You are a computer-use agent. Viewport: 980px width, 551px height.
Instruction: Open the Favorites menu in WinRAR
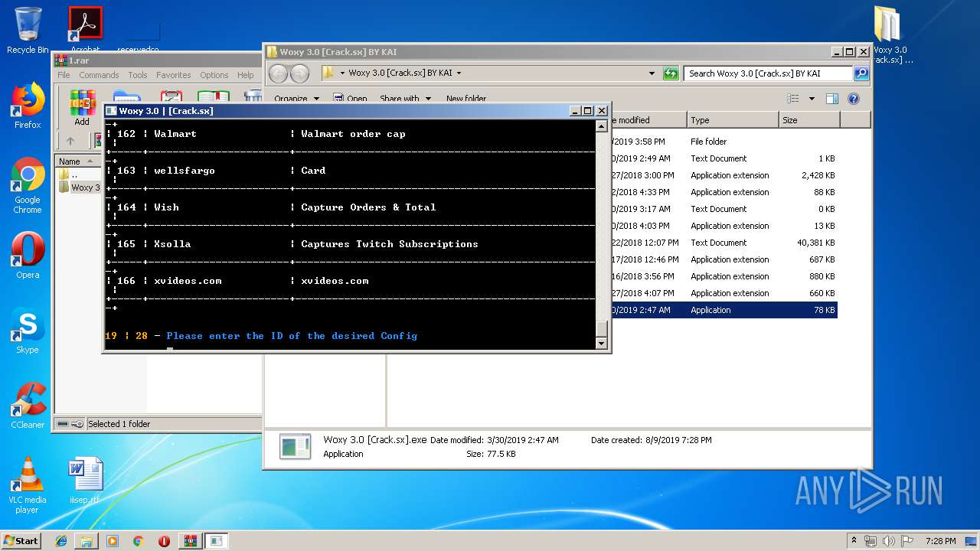[x=174, y=75]
